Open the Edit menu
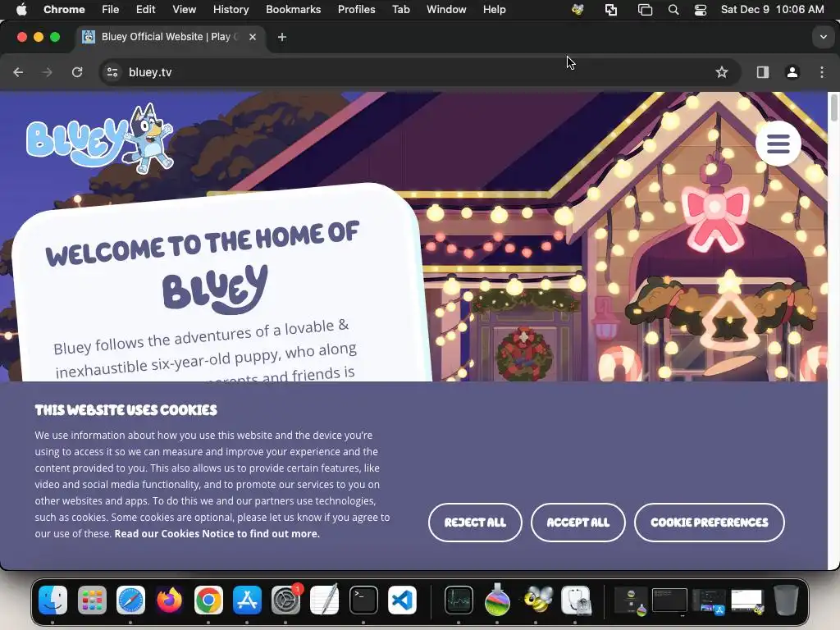This screenshot has width=840, height=630. point(145,10)
